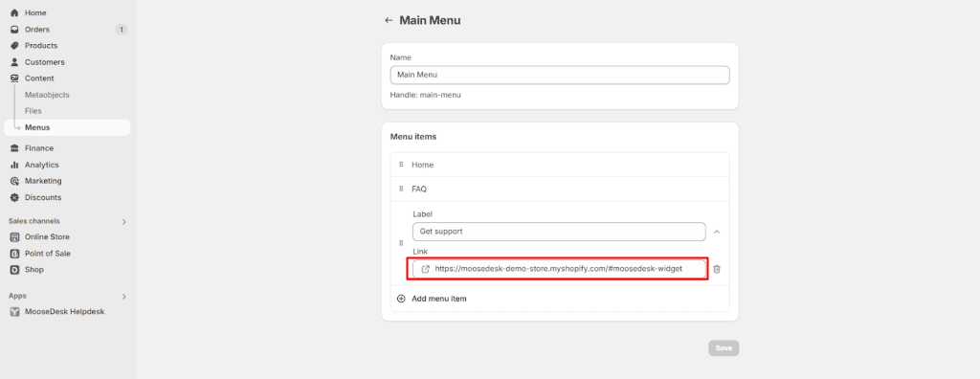980x379 pixels.
Task: Click the Products tag icon
Action: (14, 46)
